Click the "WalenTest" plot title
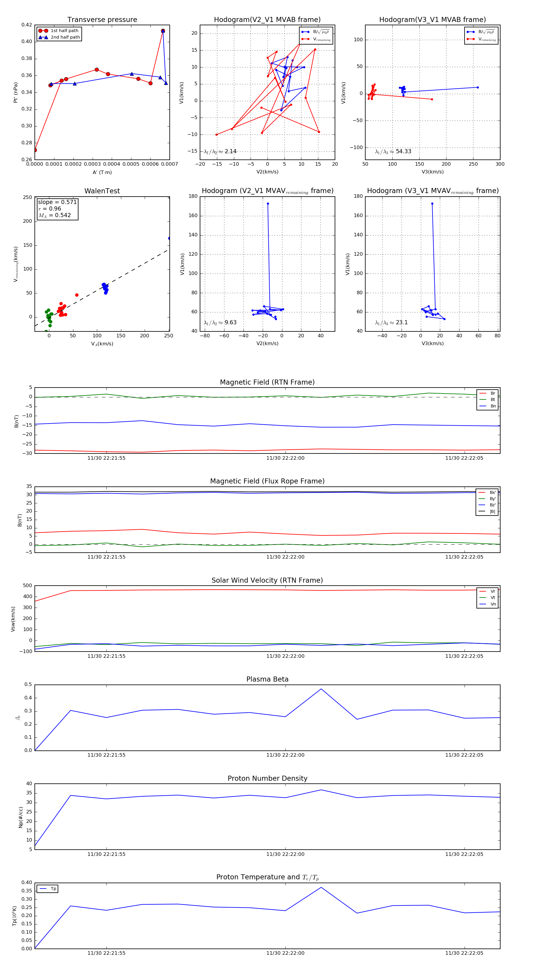The image size is (535, 980). [102, 191]
